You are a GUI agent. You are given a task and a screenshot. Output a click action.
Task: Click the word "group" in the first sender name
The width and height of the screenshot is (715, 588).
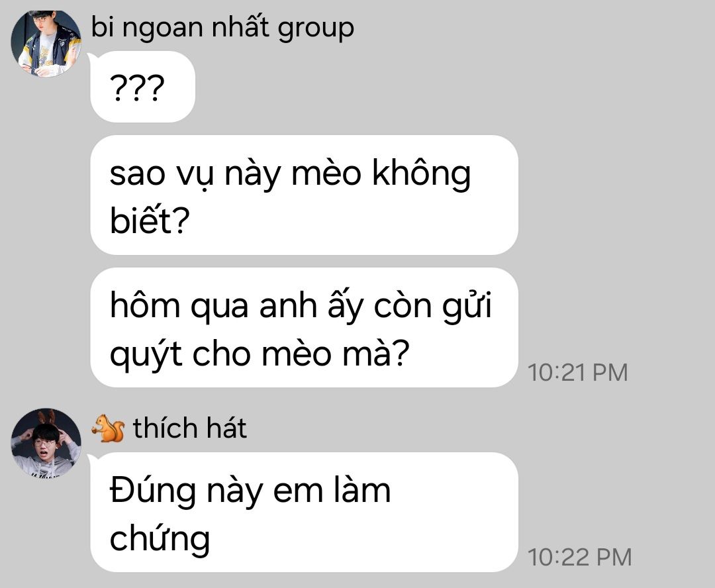316,30
